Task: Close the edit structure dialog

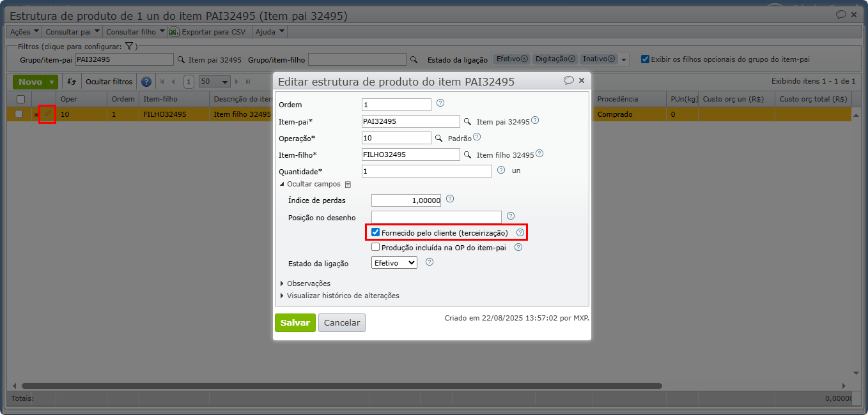Action: click(x=582, y=80)
